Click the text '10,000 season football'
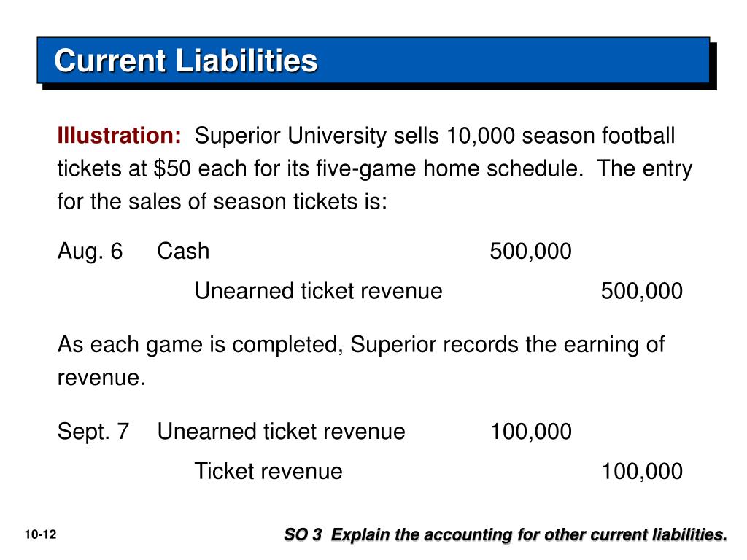Viewport: 747px width, 560px height. tap(560, 136)
